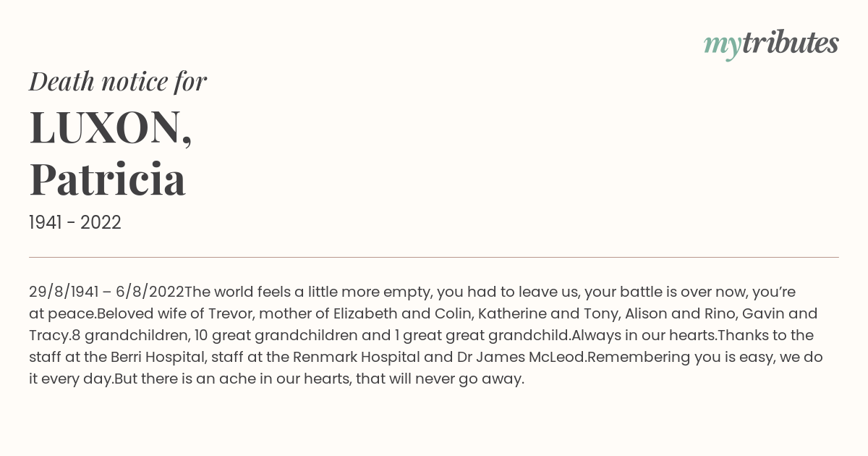Click the green "my" part of logo
Screen dimensions: 868x456
pyautogui.click(x=723, y=46)
